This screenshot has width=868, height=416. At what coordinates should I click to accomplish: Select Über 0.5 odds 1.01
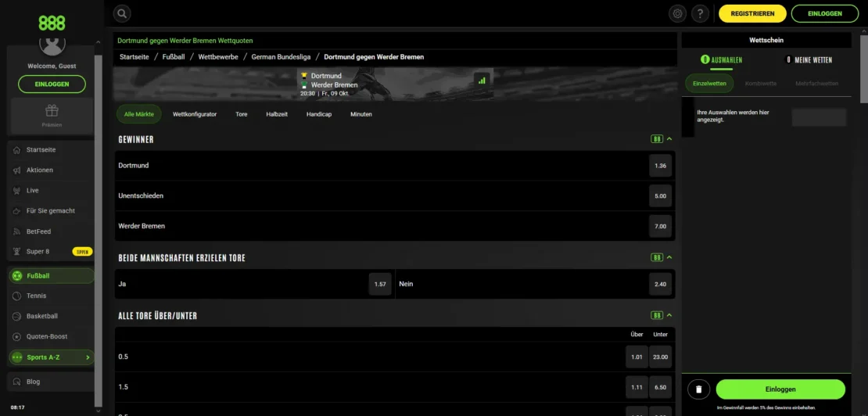coord(637,357)
